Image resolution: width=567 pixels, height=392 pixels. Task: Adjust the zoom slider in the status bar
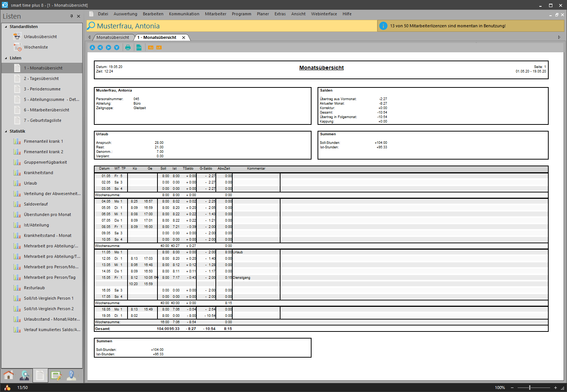530,388
